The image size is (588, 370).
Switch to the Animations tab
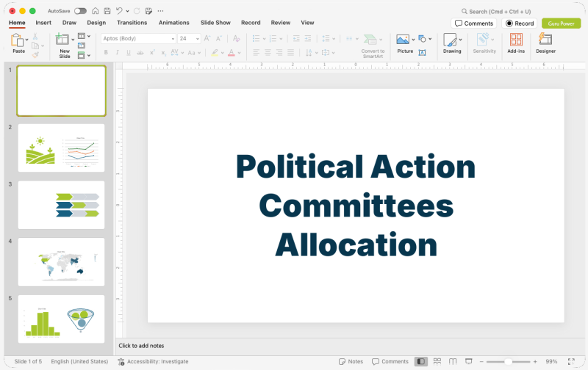tap(174, 23)
